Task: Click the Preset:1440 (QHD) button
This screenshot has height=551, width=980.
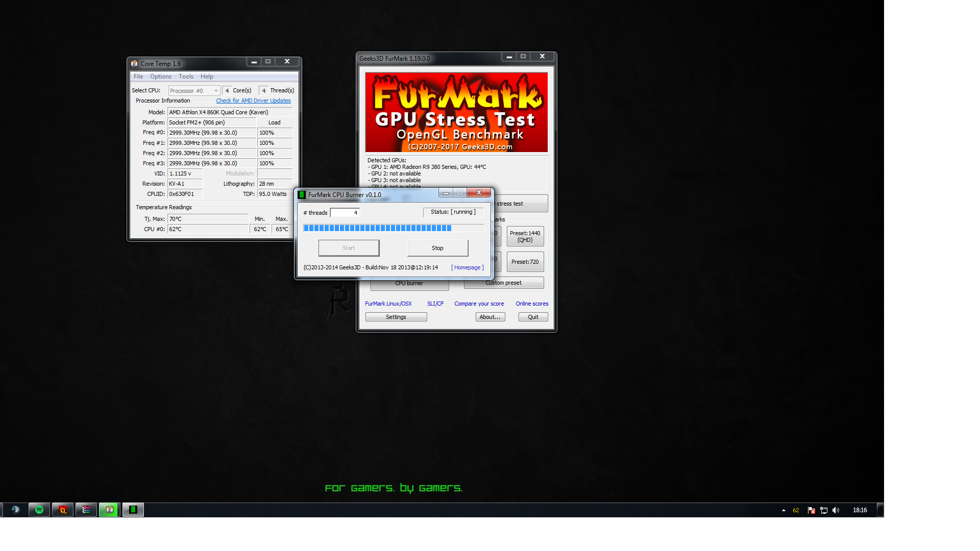Action: (x=525, y=237)
